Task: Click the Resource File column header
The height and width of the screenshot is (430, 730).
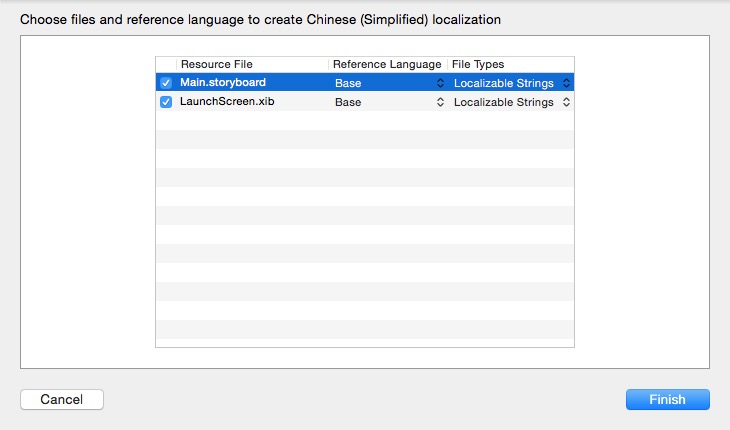Action: [252, 64]
